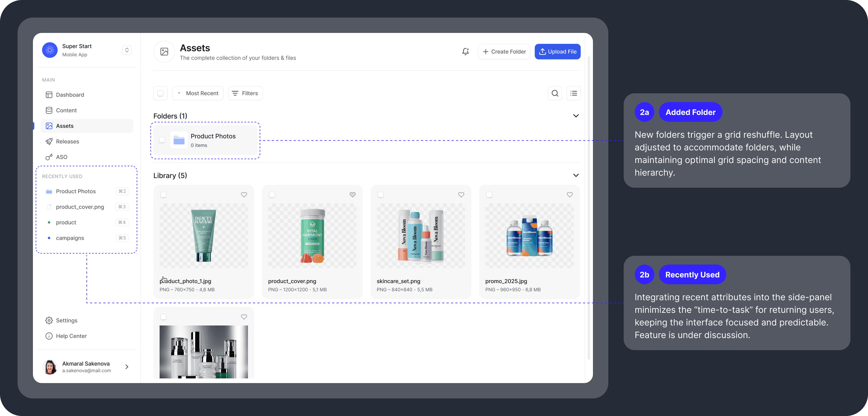Open the ASO key icon
868x416 pixels.
(49, 157)
